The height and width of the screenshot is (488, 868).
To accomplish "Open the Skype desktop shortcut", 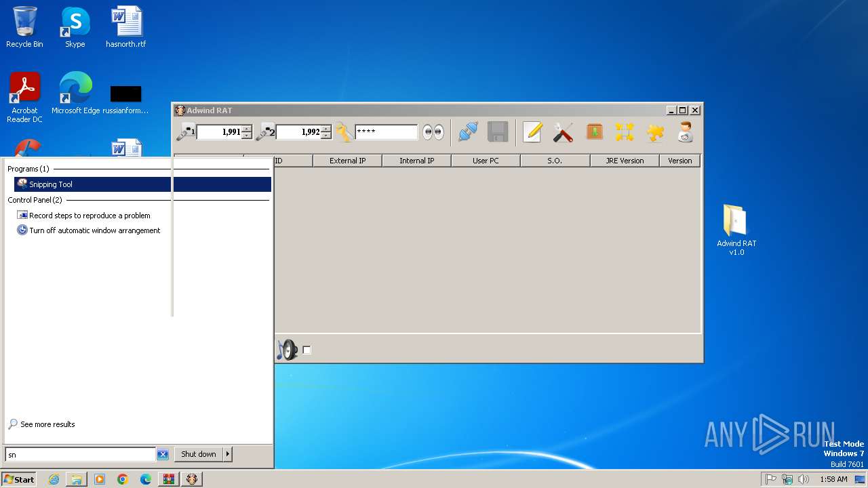I will tap(75, 27).
